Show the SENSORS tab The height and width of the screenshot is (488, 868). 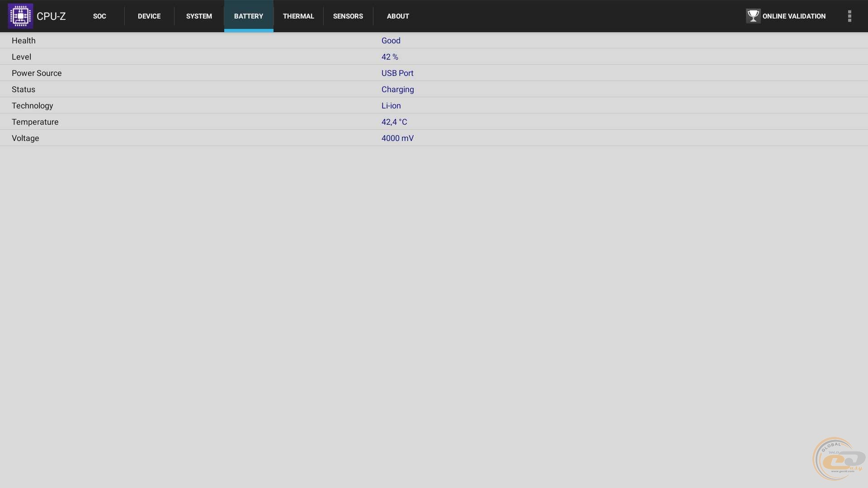tap(348, 16)
